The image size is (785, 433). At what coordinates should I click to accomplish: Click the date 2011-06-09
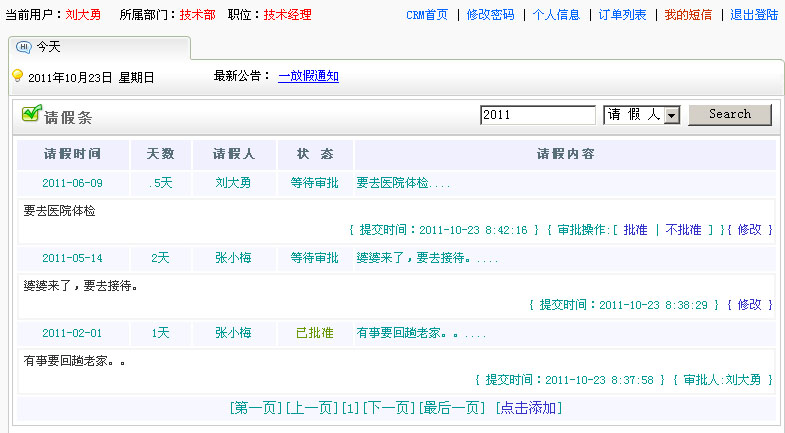(73, 183)
